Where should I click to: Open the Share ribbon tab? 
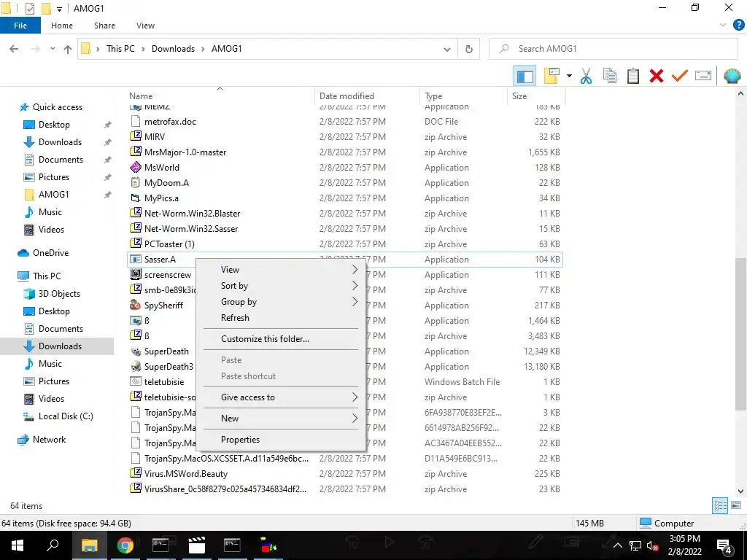coord(104,26)
